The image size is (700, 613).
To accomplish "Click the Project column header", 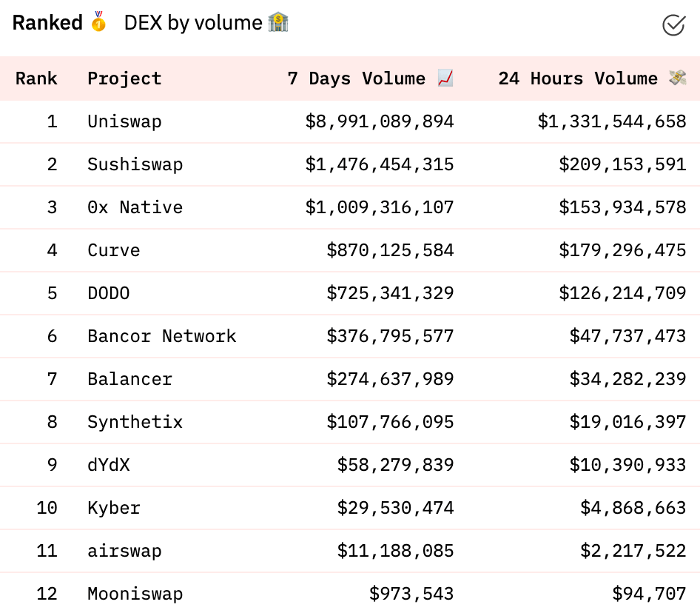I will point(124,78).
